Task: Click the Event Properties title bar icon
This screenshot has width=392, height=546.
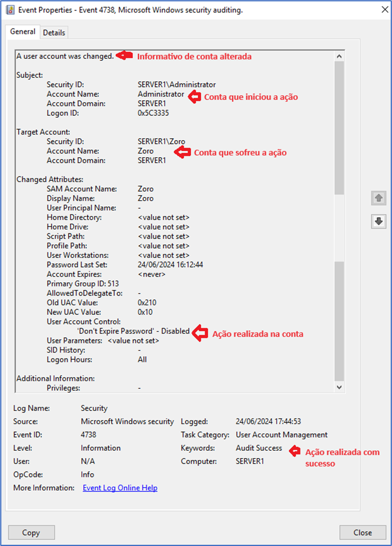Action: point(10,10)
